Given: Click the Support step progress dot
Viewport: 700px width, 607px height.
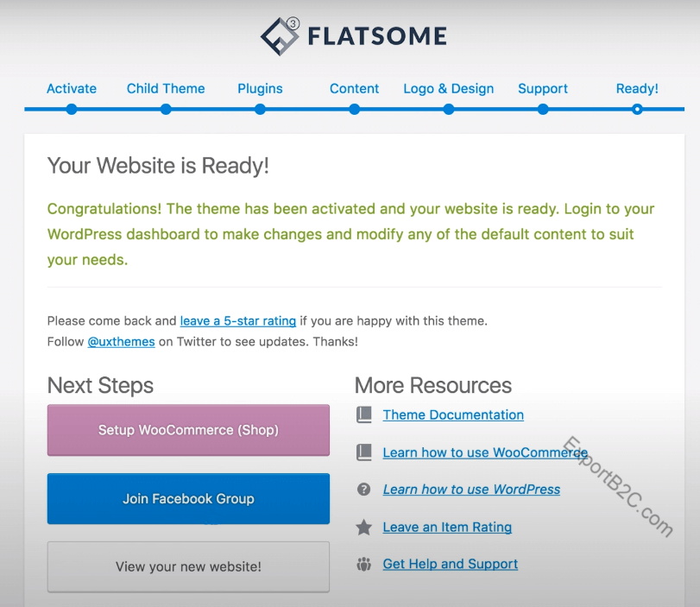Looking at the screenshot, I should tap(543, 110).
